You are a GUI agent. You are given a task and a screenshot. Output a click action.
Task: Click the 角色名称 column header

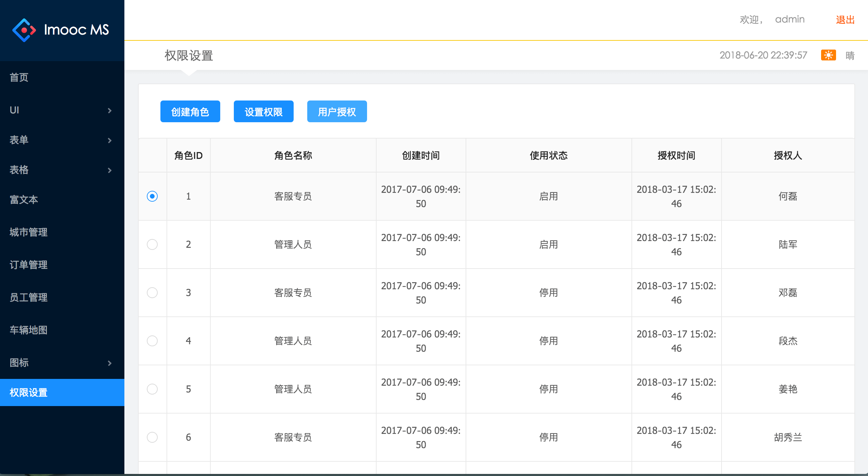(x=293, y=155)
